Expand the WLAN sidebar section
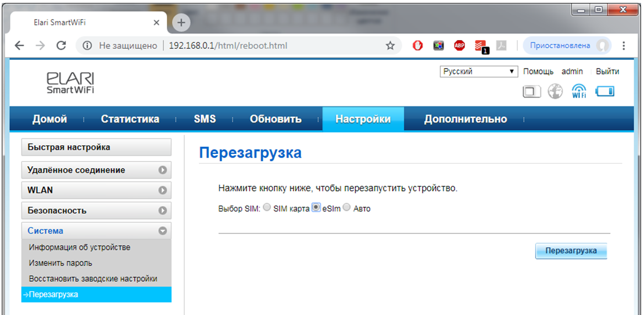The width and height of the screenshot is (644, 315). click(96, 190)
